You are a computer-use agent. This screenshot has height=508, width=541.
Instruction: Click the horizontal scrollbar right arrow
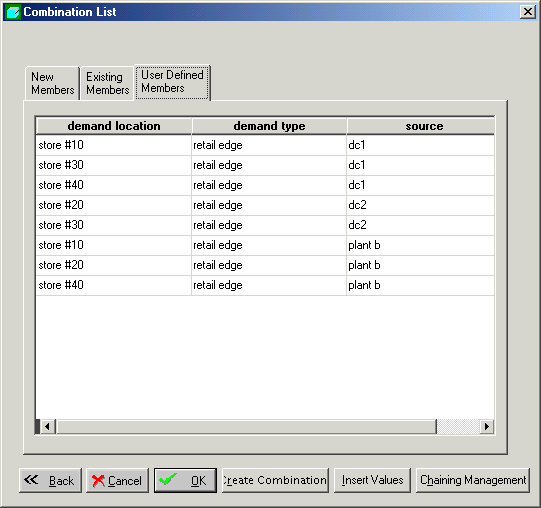486,427
